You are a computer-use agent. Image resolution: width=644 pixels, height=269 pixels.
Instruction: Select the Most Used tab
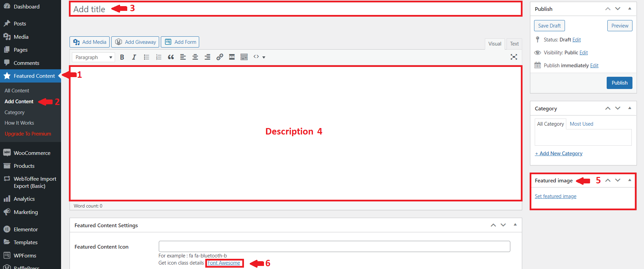point(582,124)
